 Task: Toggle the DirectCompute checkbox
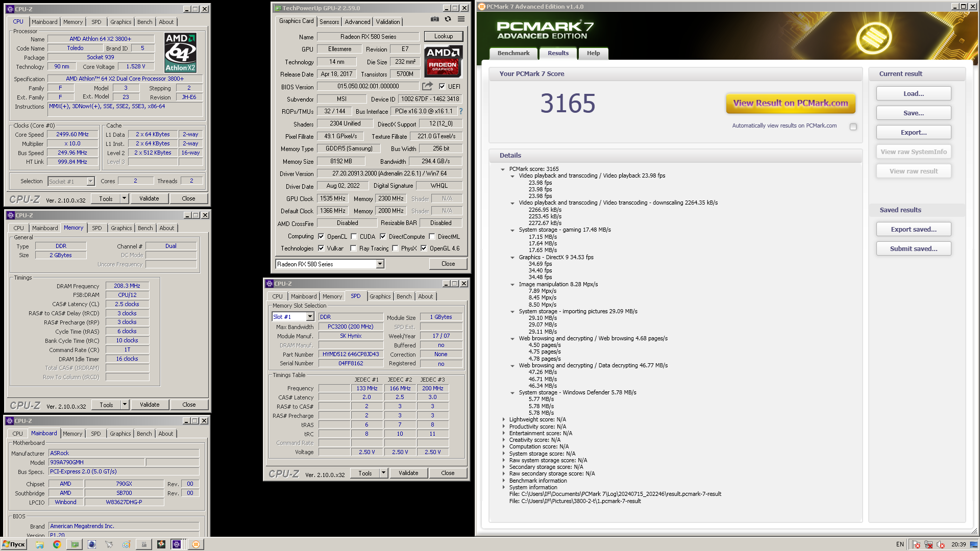pos(383,236)
